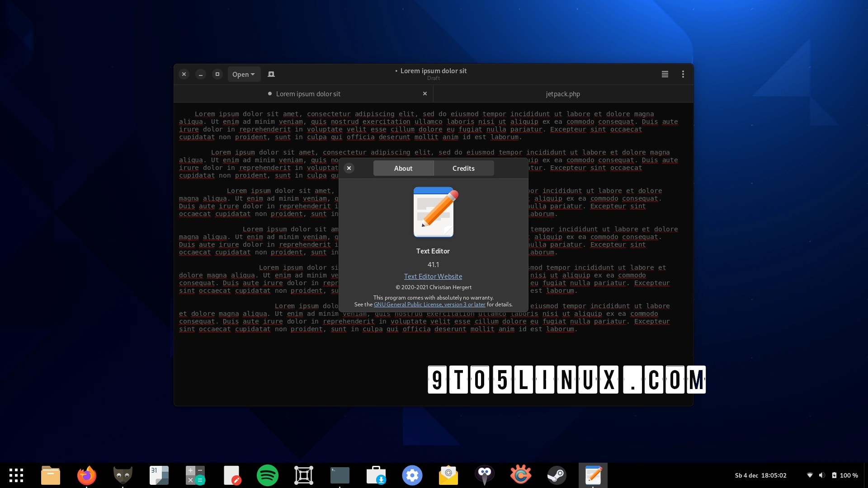The image size is (868, 488).
Task: Open Steam from the dock
Action: [557, 475]
